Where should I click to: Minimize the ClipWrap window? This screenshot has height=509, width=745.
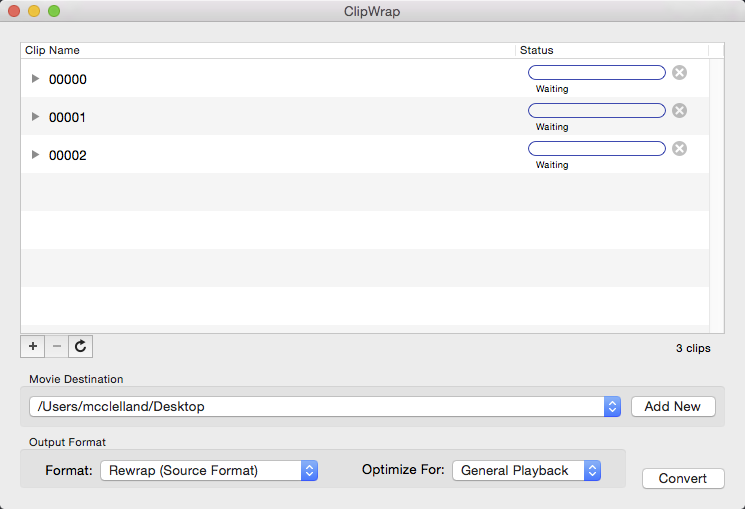(34, 11)
